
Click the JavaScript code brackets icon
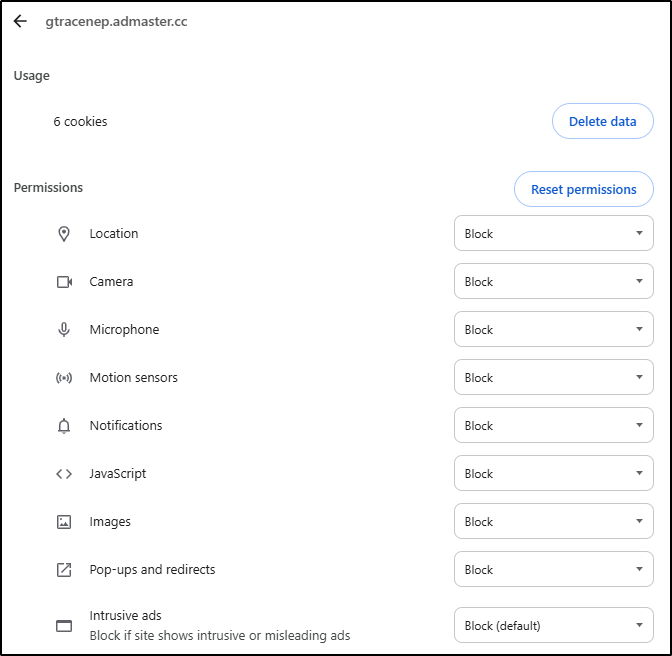(x=64, y=474)
